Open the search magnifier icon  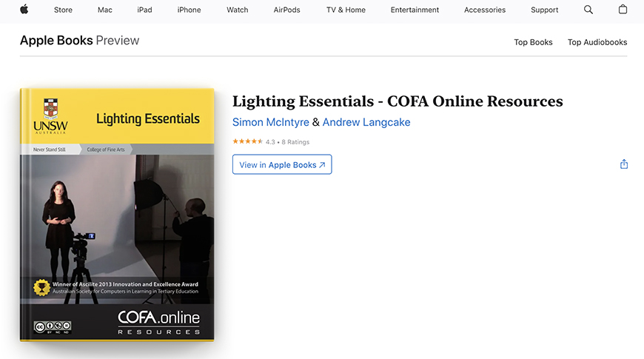coord(588,10)
